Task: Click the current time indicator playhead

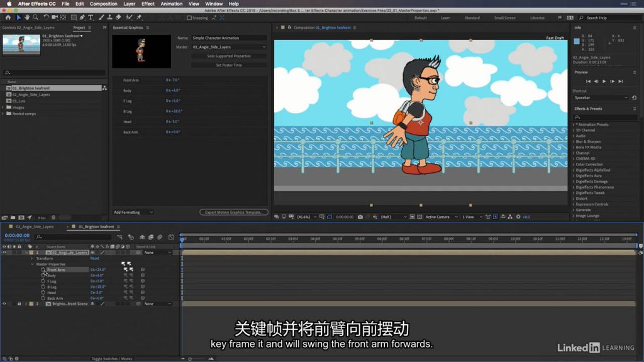Action: point(182,238)
